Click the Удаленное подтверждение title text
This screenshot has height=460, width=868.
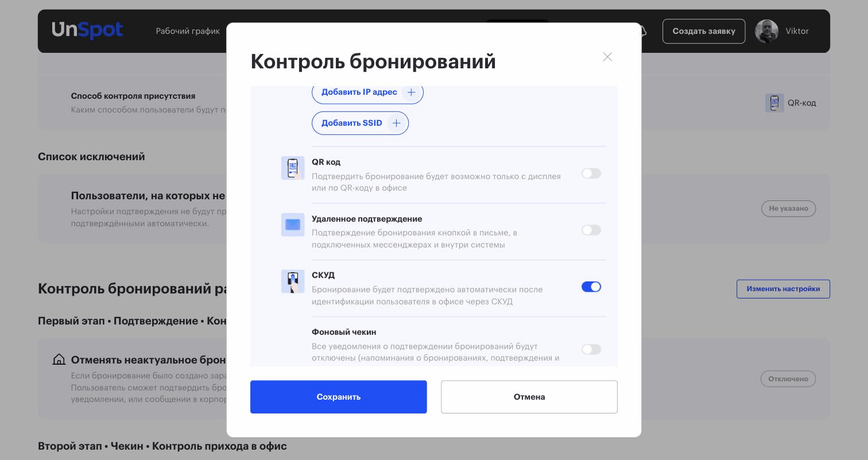point(367,219)
